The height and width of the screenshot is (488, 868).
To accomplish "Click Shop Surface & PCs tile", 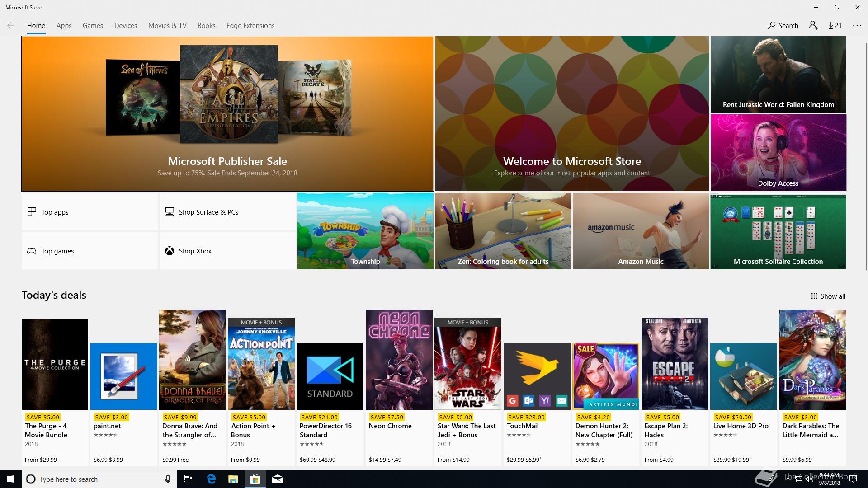I will click(x=227, y=212).
